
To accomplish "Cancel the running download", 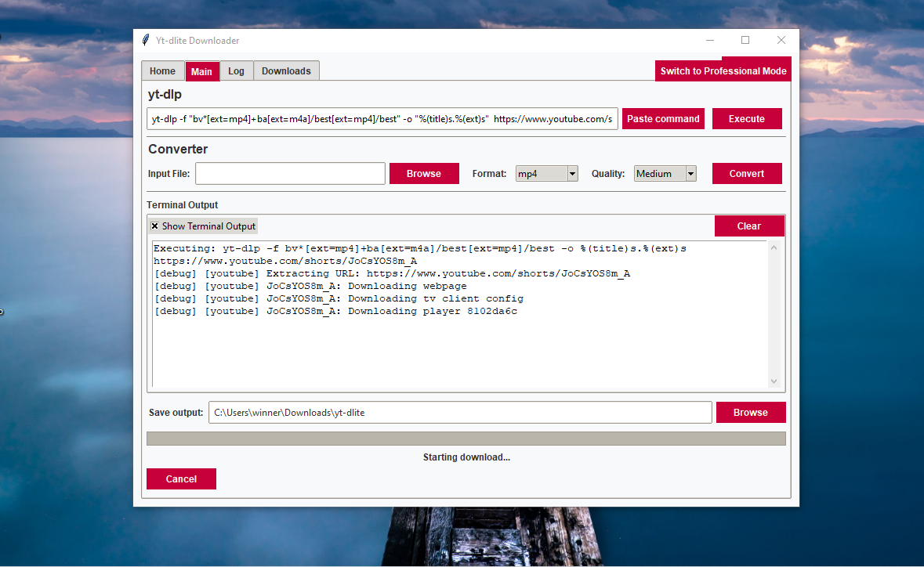I will click(x=182, y=479).
